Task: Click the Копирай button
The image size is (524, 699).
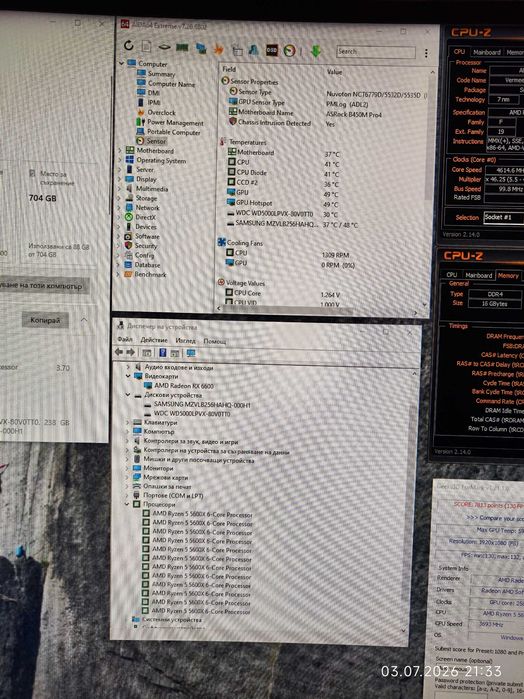Action: click(45, 320)
